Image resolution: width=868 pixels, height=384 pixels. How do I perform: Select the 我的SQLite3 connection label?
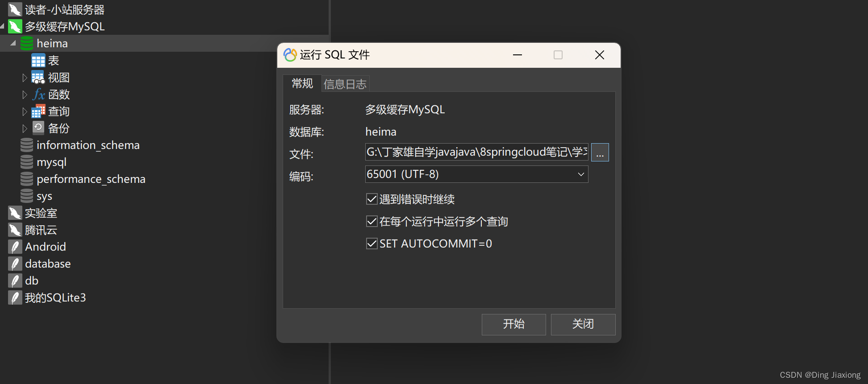pyautogui.click(x=55, y=297)
